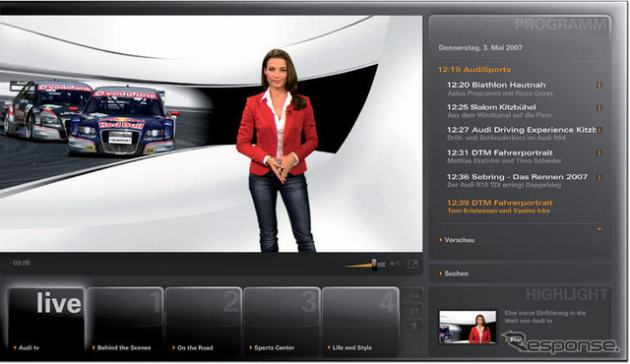This screenshot has width=630, height=364.
Task: Click the link icon above the envelope
Action: coord(413,296)
